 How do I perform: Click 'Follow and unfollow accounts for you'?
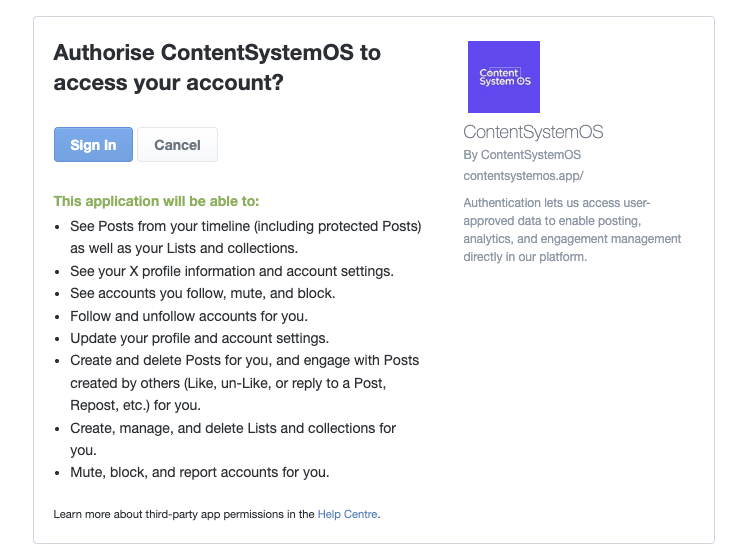pyautogui.click(x=188, y=315)
